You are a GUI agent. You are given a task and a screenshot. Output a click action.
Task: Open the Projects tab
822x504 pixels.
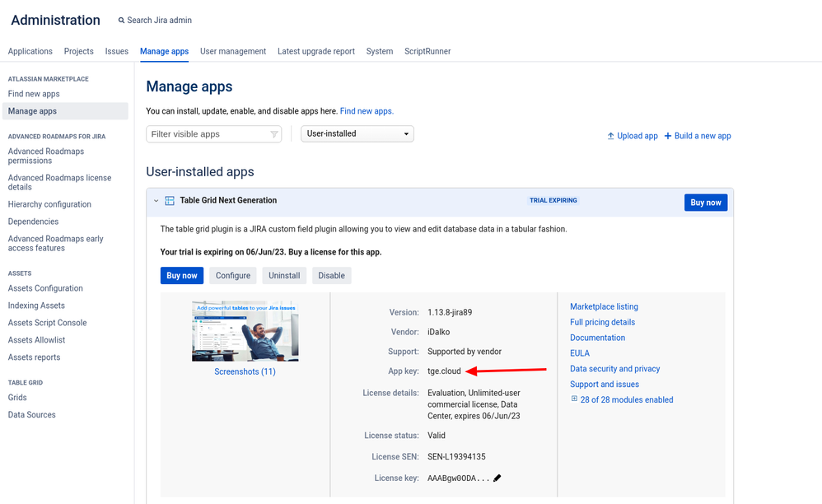click(78, 51)
